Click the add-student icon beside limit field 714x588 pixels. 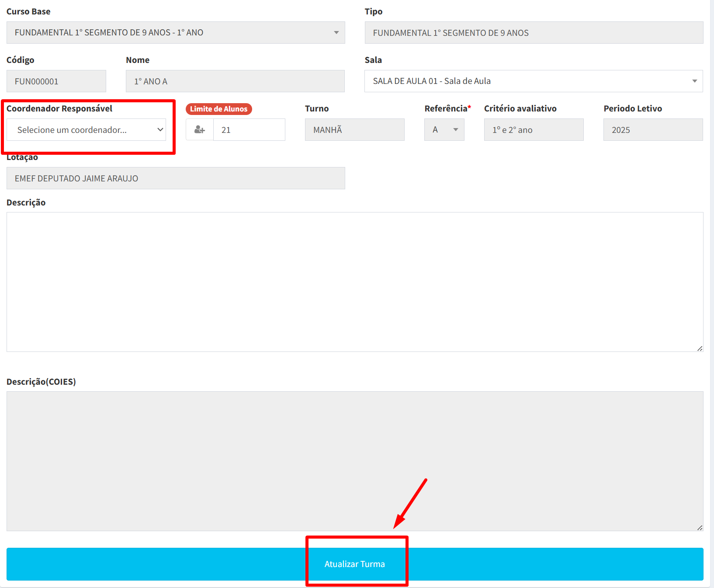tap(200, 130)
